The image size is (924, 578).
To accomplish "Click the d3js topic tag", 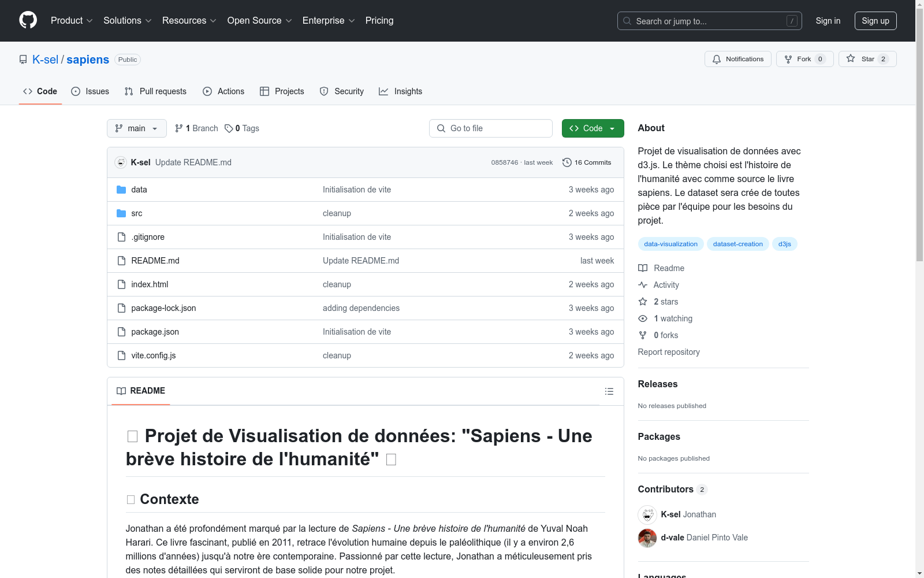I will click(x=785, y=244).
